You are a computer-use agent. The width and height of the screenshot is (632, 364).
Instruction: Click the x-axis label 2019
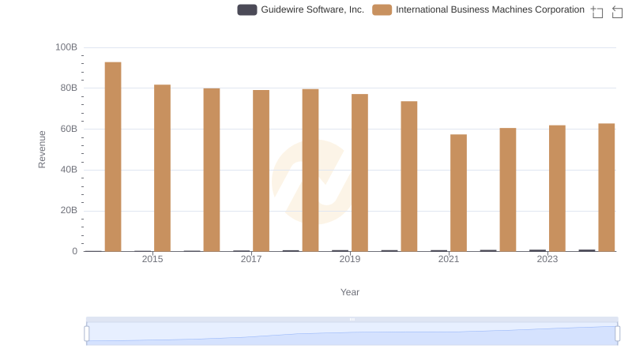pyautogui.click(x=350, y=259)
